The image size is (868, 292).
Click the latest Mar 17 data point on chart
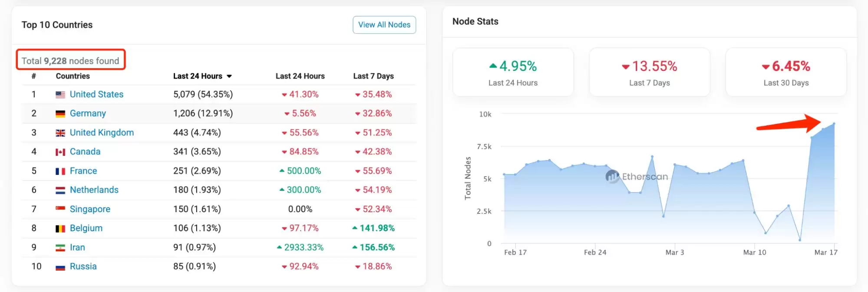(834, 124)
